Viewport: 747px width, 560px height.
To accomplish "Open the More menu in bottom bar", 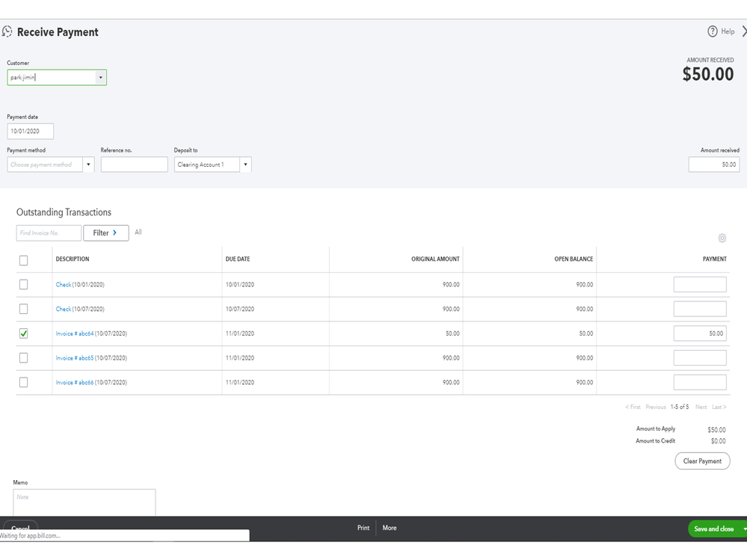I will pos(390,528).
